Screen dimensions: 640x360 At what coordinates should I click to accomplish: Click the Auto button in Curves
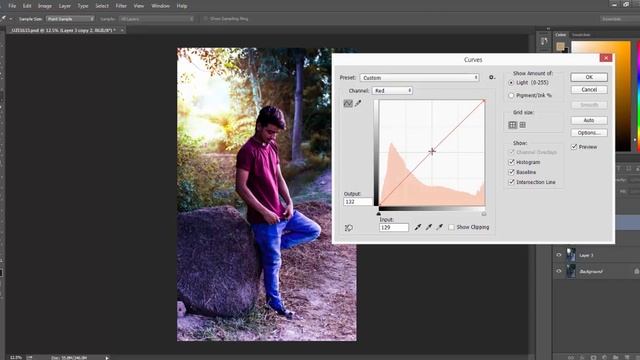pyautogui.click(x=589, y=120)
